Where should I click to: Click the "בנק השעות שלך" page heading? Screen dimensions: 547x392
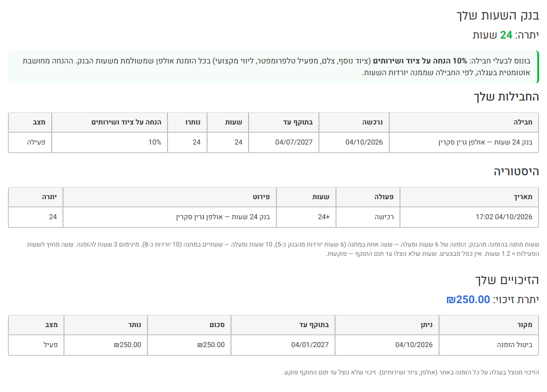click(x=498, y=16)
